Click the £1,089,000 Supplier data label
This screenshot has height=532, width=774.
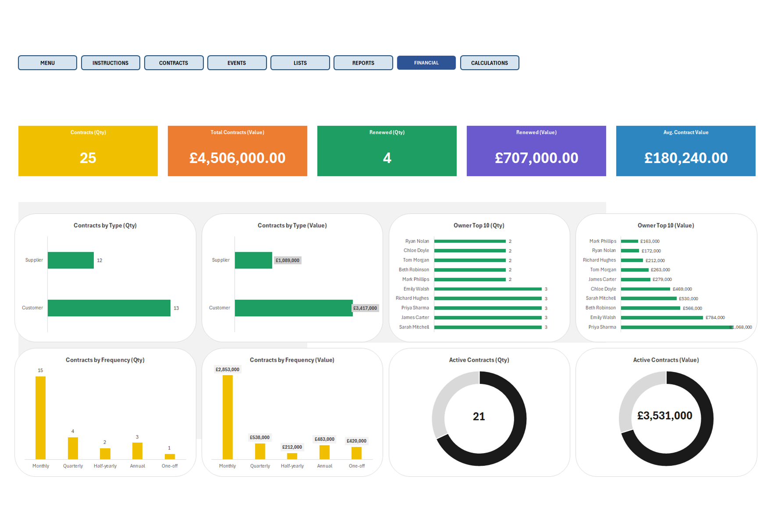point(288,261)
